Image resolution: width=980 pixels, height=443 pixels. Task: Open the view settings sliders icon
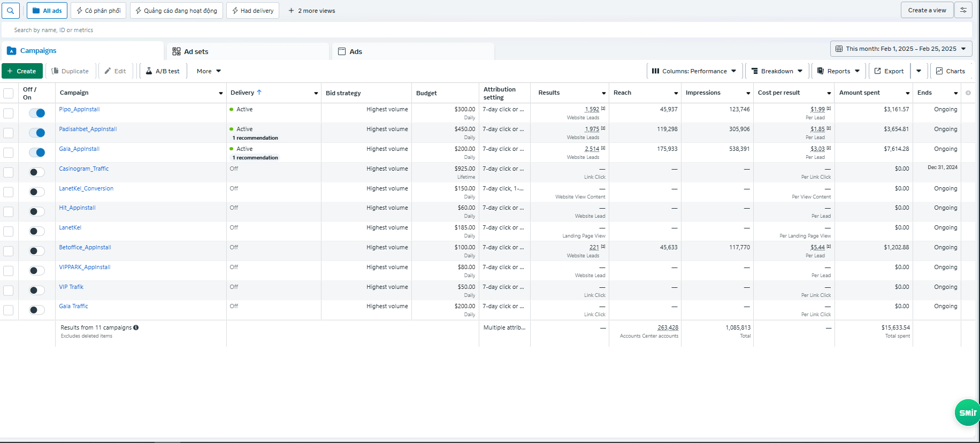963,10
